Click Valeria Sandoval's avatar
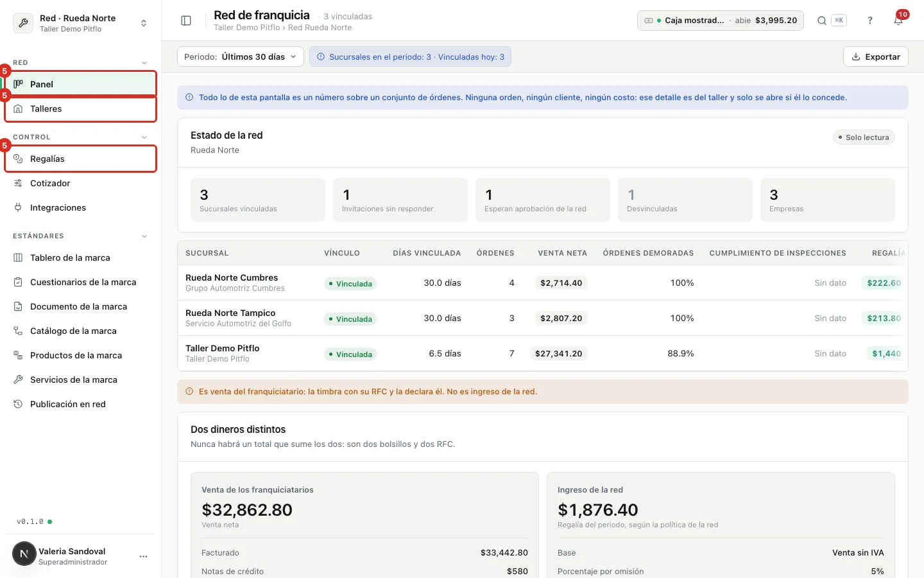This screenshot has height=578, width=924. point(24,554)
